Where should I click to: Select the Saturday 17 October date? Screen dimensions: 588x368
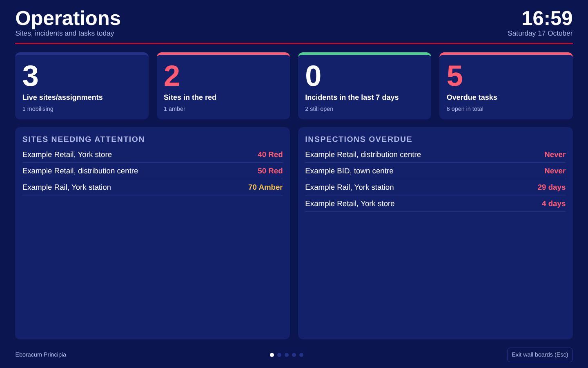tap(540, 34)
